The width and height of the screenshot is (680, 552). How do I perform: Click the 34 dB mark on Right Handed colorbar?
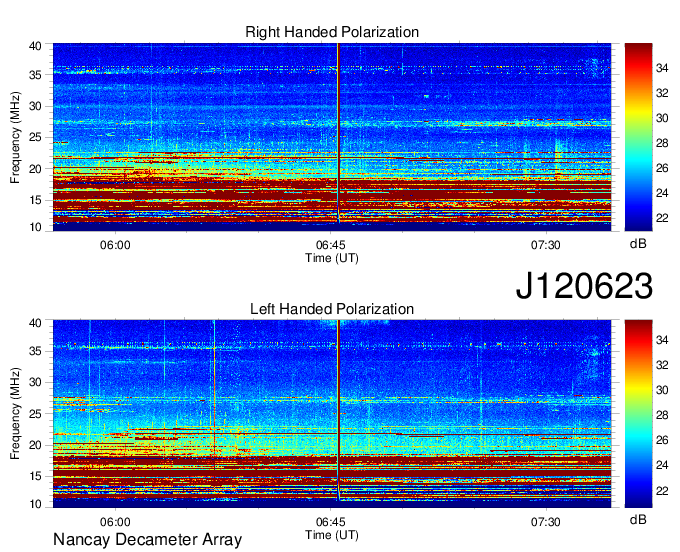[662, 68]
